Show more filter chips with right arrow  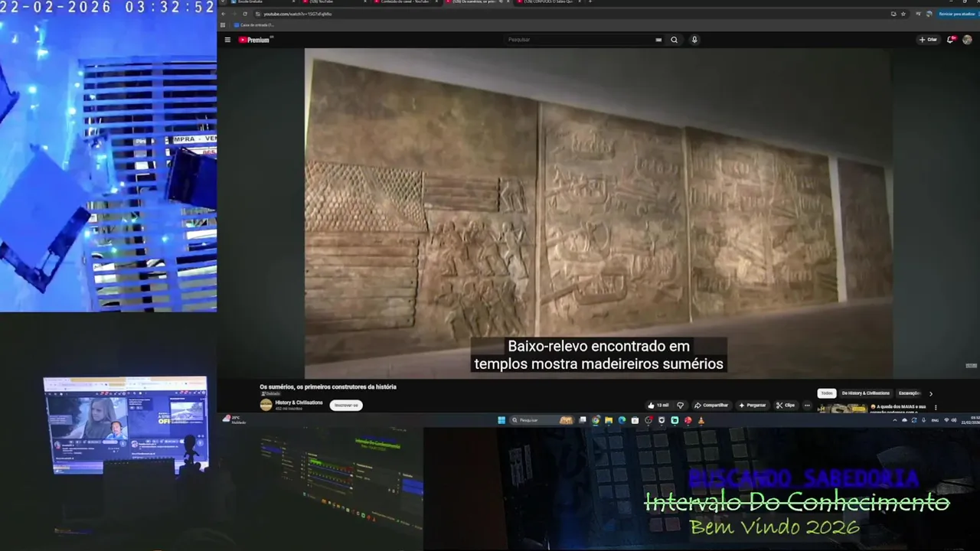click(x=931, y=394)
